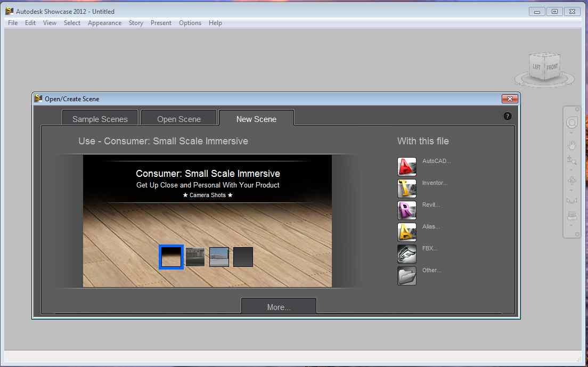Click the LEFT face of the ViewCube
Image resolution: width=588 pixels, height=367 pixels.
coord(537,67)
